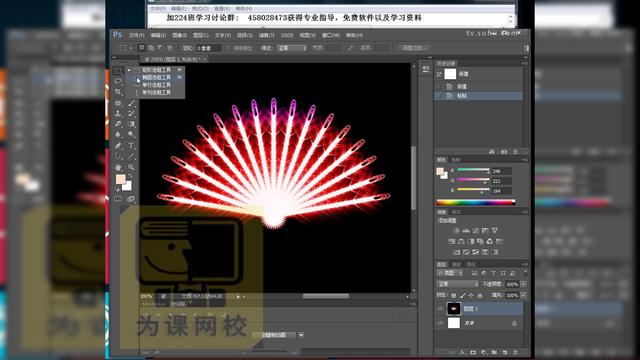Choose 单行选框工具 from the flyout
The width and height of the screenshot is (640, 360).
pos(156,85)
